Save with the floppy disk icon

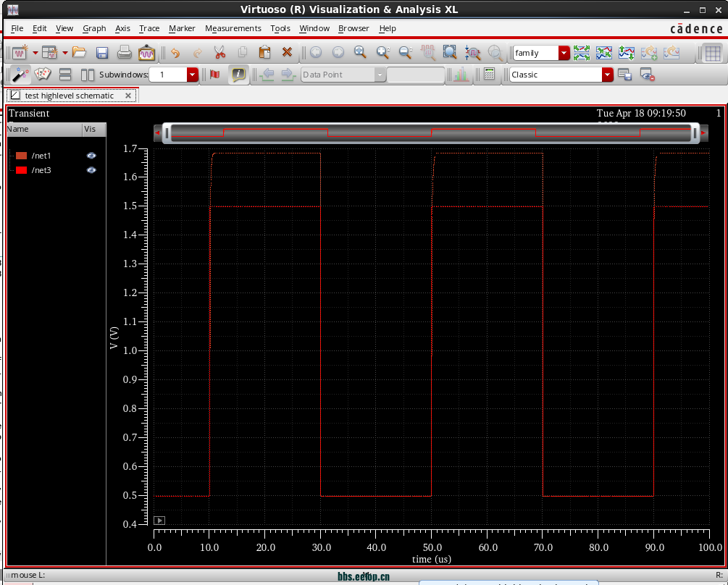[x=101, y=52]
